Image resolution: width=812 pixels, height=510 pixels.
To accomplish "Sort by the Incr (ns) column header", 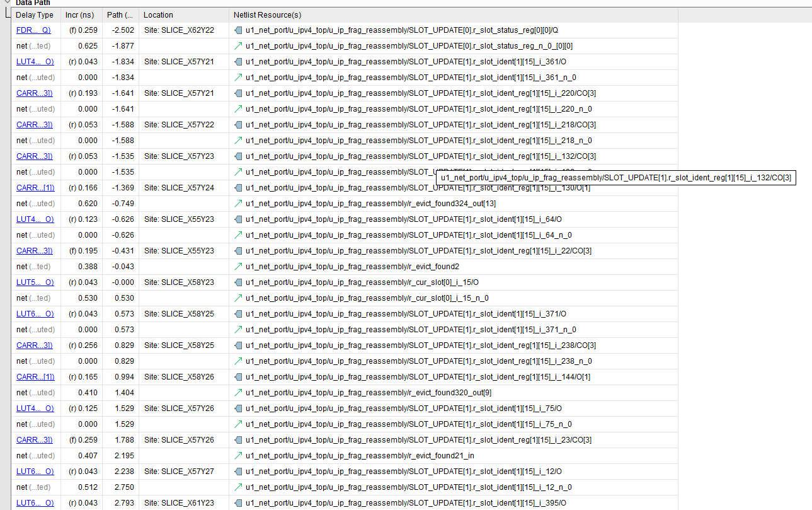I will pos(79,14).
